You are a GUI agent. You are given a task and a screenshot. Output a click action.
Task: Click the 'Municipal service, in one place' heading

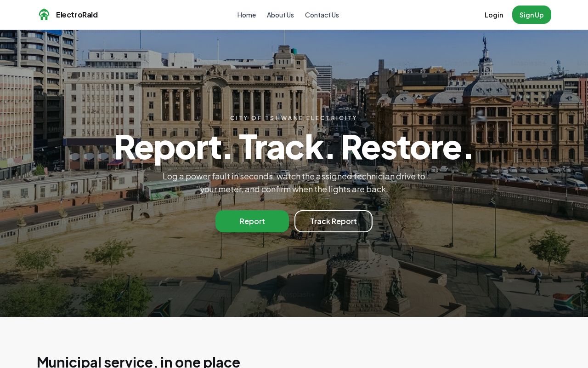tap(138, 362)
